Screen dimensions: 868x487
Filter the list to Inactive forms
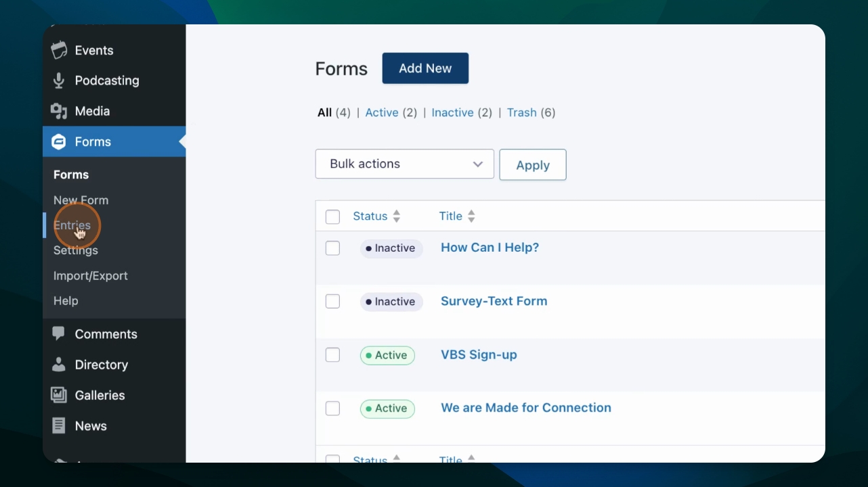point(453,112)
